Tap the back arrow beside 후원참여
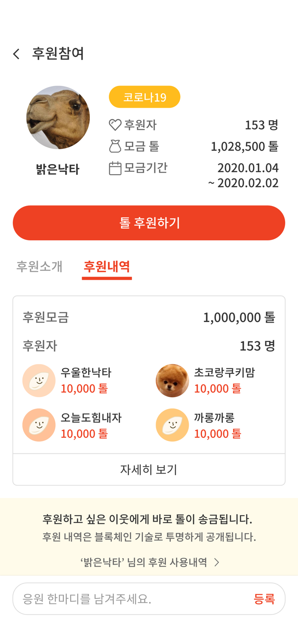Viewport: 298px width, 644px height. [16, 53]
